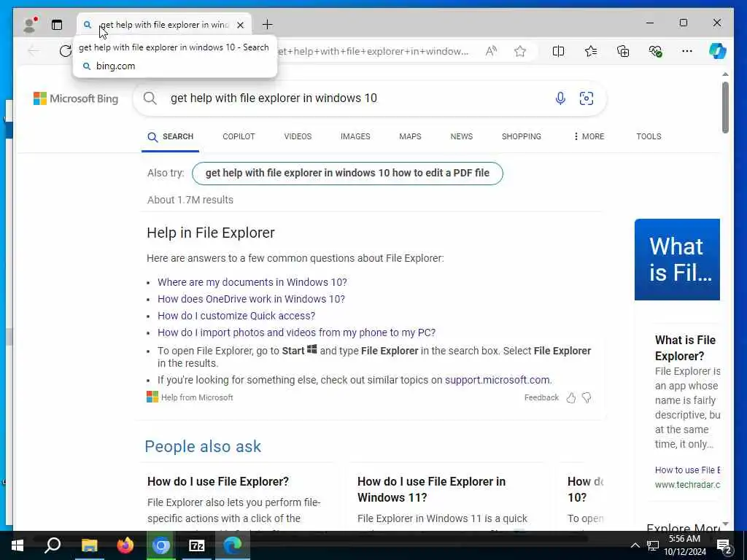Open the Edge profile icon
The image size is (747, 560).
click(29, 25)
